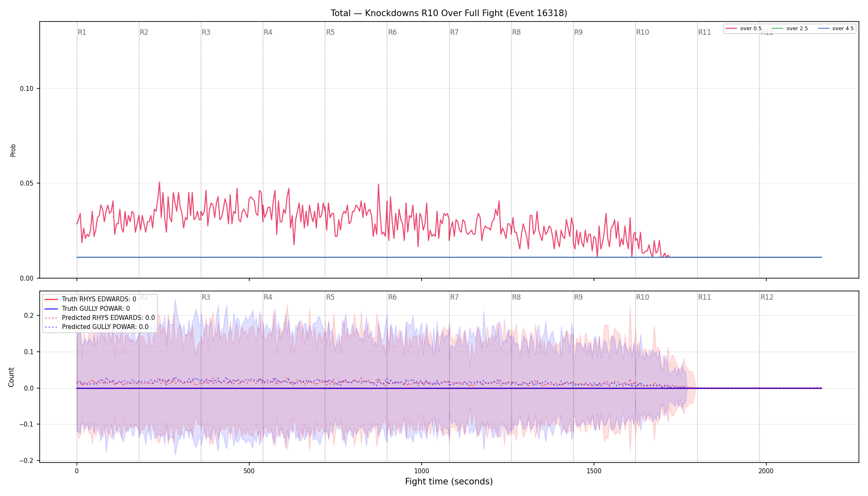Click the 'Count' y-axis label
The width and height of the screenshot is (868, 496).
click(x=11, y=377)
